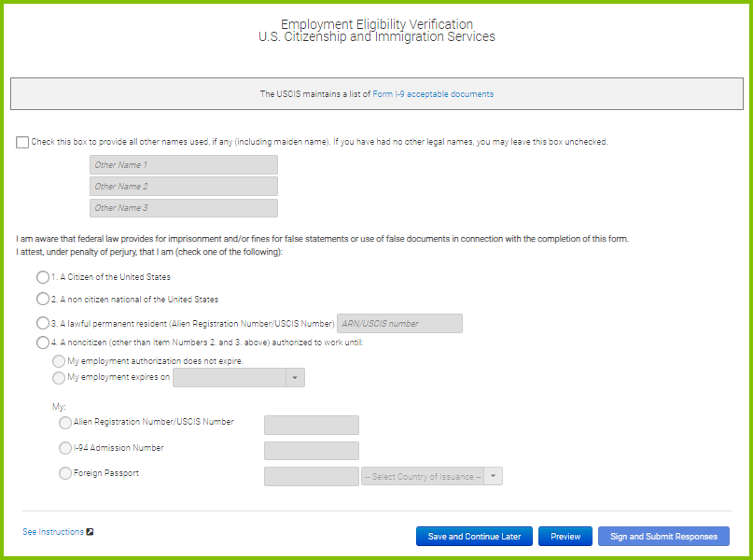Click Save and Continue Later button
This screenshot has height=560, width=753.
coord(474,537)
